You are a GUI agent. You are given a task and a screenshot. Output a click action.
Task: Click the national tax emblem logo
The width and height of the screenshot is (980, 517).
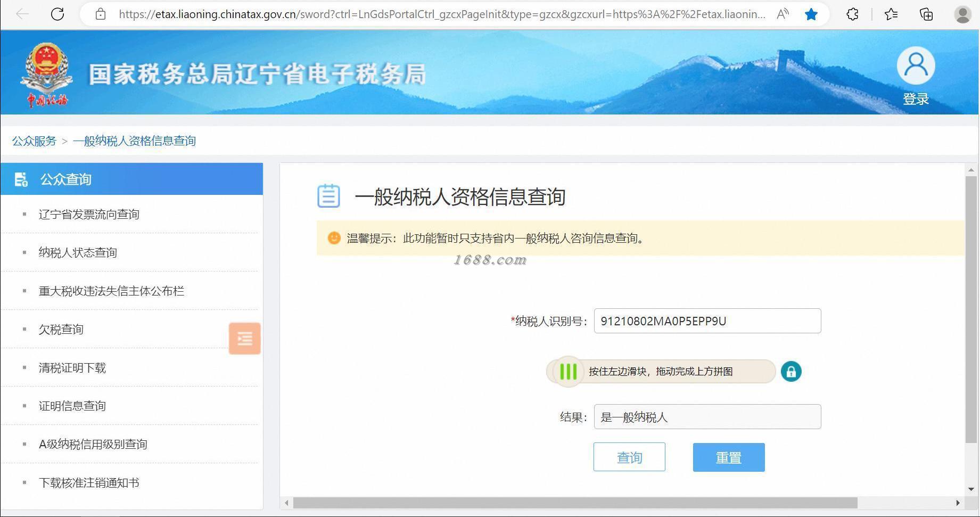pos(47,74)
